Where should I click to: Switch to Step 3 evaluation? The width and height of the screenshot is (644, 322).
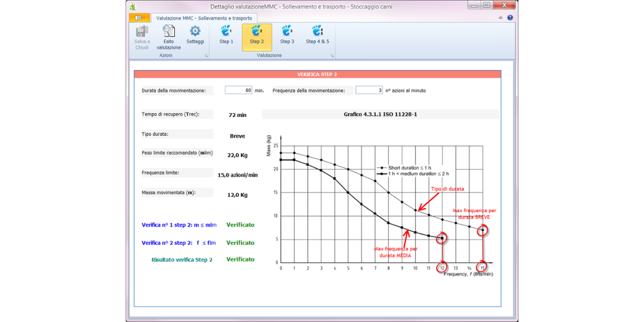(287, 31)
